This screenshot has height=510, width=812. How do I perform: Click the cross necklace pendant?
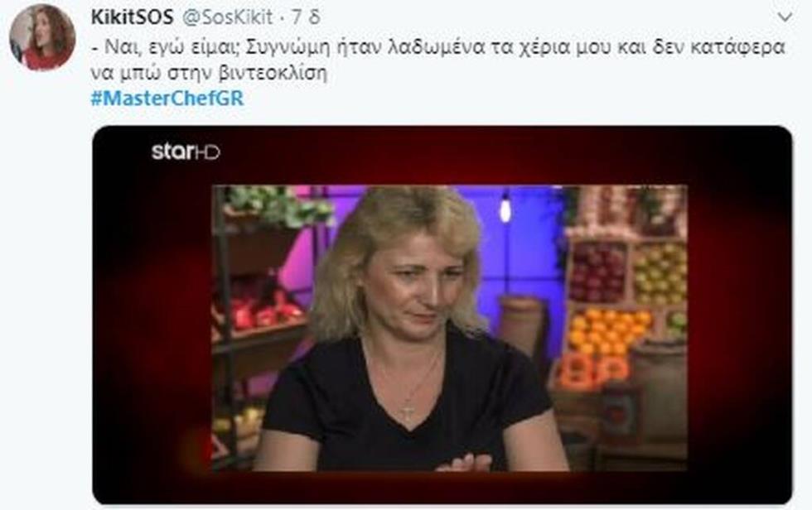[408, 411]
